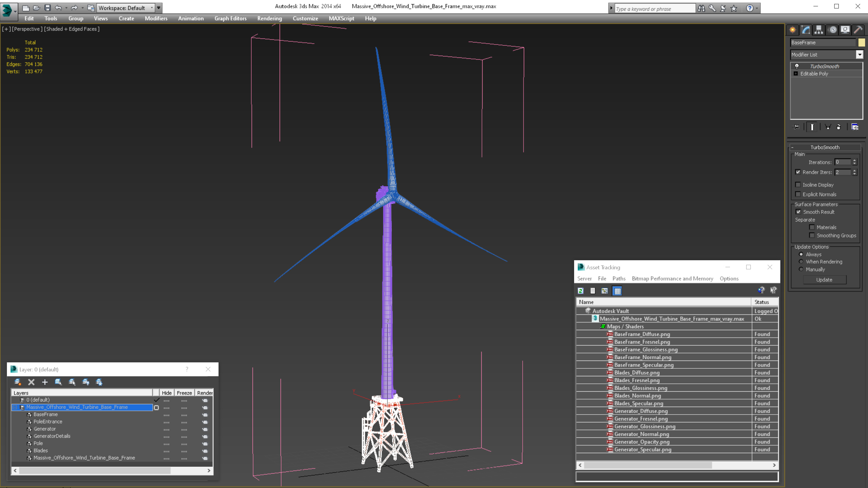Click the Save File floppy icon
This screenshot has width=868, height=488.
coord(48,8)
